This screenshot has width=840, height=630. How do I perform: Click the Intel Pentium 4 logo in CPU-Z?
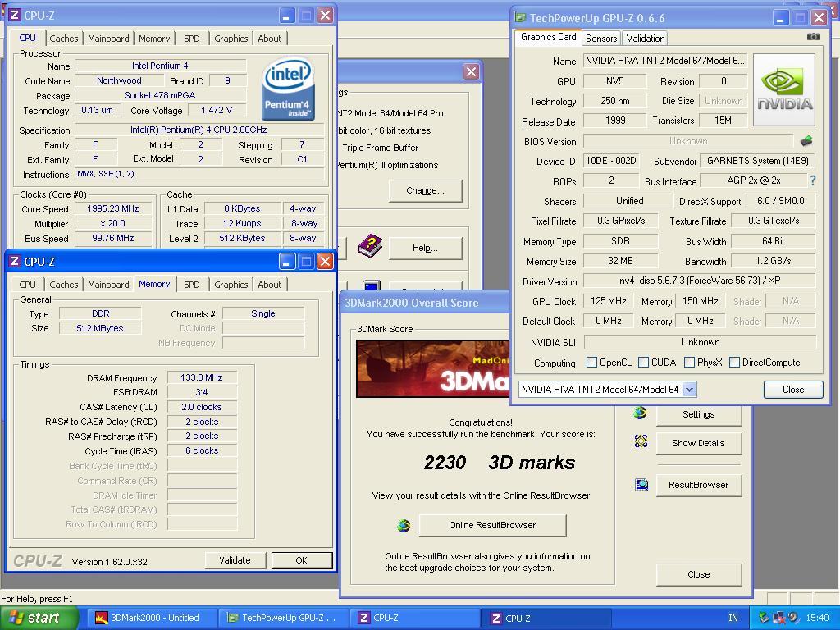click(x=288, y=89)
